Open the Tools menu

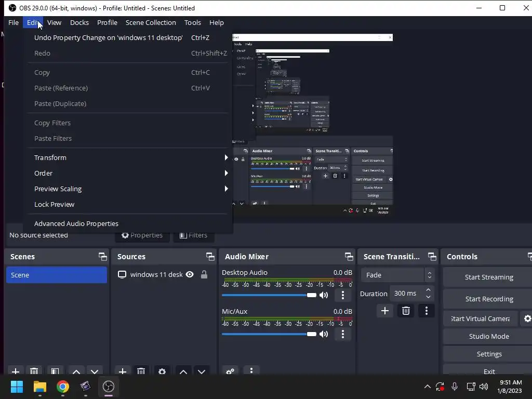tap(192, 22)
